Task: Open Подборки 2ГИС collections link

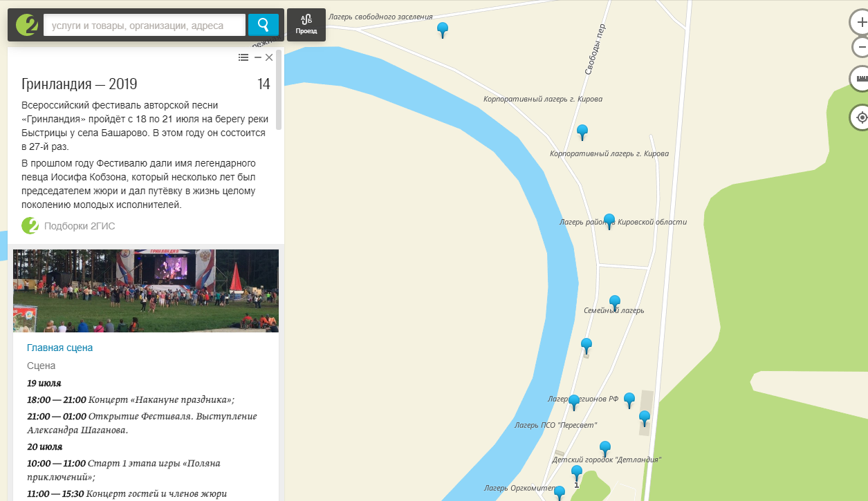Action: [x=79, y=226]
